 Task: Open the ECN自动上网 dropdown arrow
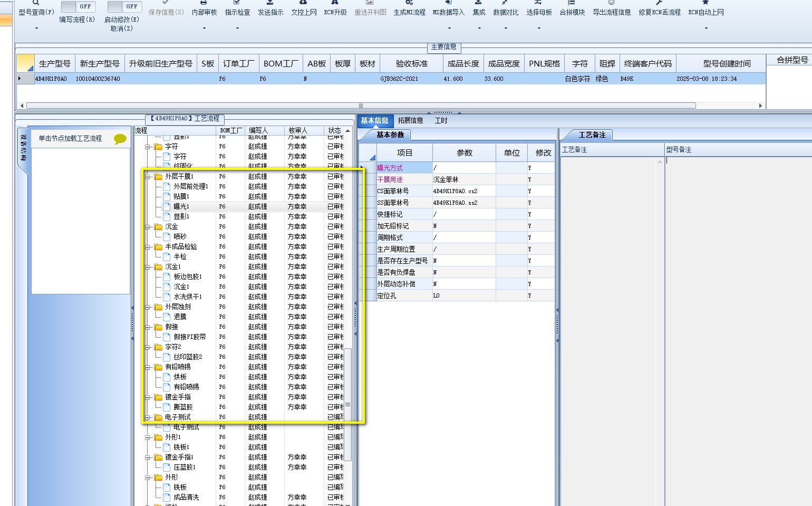[706, 28]
